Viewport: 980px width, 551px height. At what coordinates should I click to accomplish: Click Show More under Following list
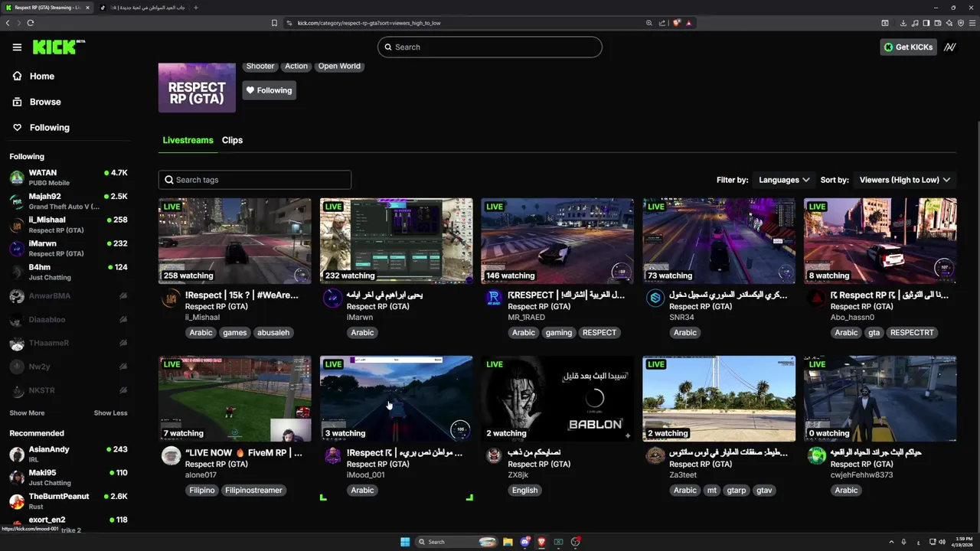point(27,413)
